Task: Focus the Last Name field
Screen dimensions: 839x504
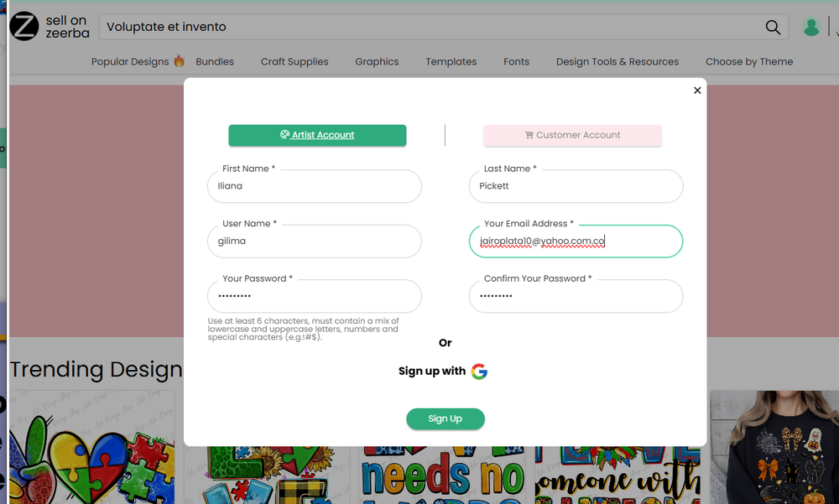Action: 576,186
